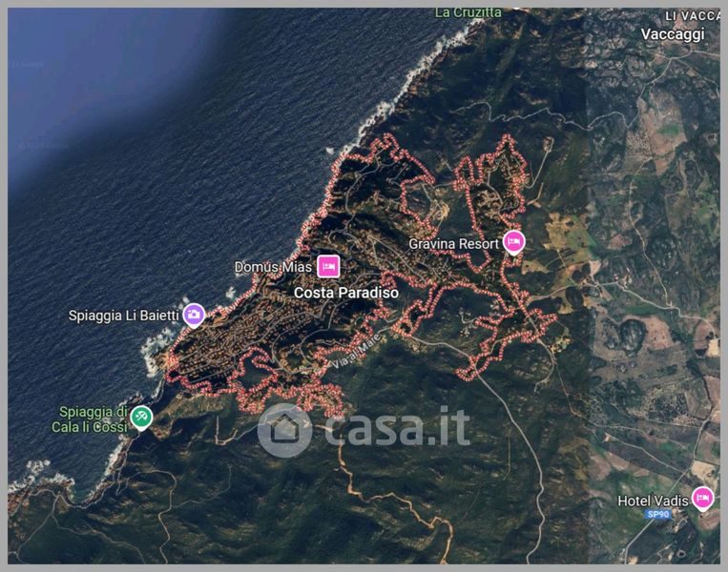Screen dimensions: 728x572
Task: Click the Domus Mias text label
Action: click(273, 267)
